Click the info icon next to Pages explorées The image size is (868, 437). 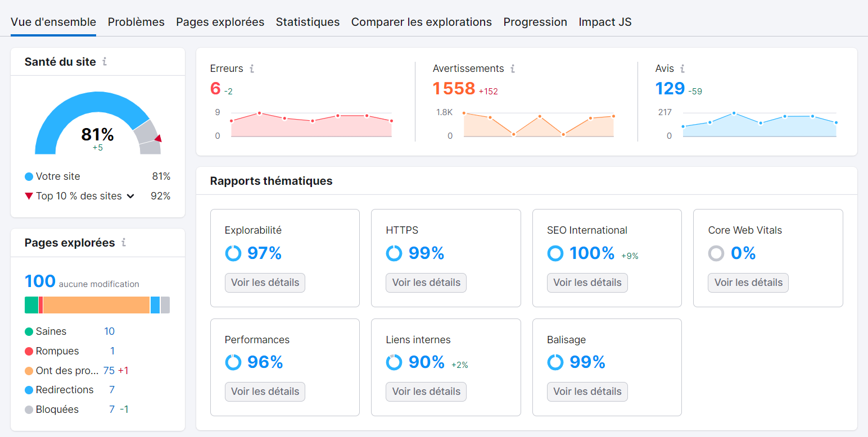click(x=125, y=242)
